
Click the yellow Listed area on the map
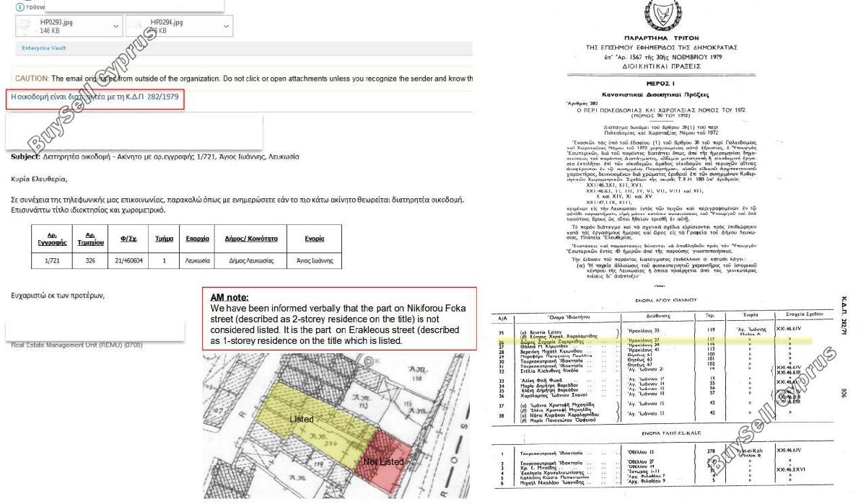point(296,420)
